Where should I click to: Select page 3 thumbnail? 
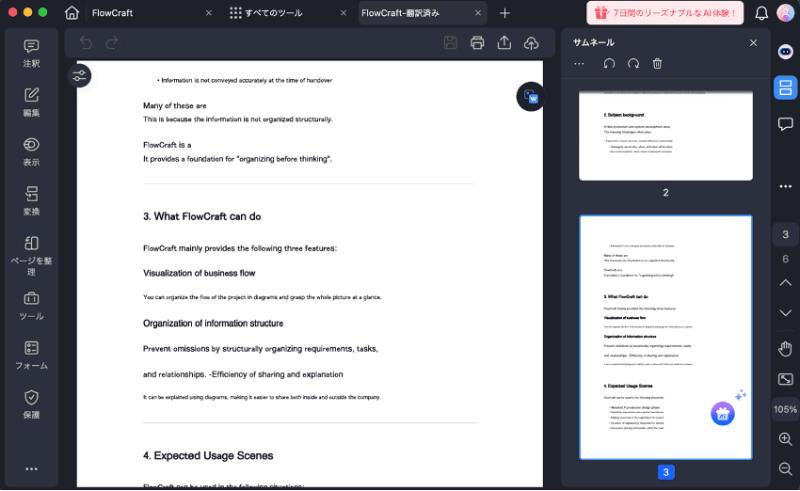tap(665, 337)
